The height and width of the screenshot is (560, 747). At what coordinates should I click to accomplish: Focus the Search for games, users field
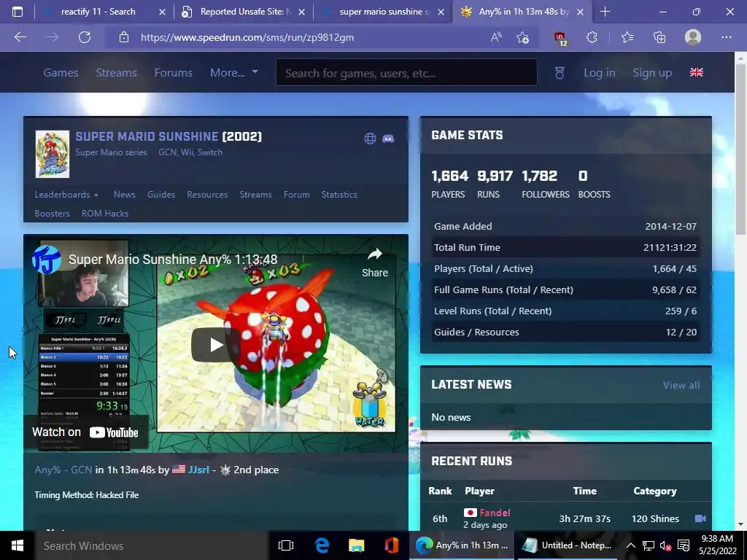tap(406, 73)
